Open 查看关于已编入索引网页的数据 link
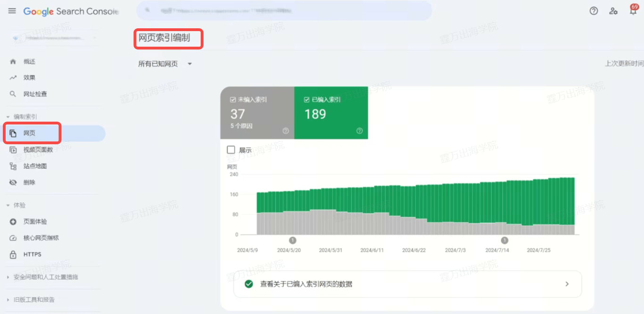The image size is (644, 314). tap(408, 284)
